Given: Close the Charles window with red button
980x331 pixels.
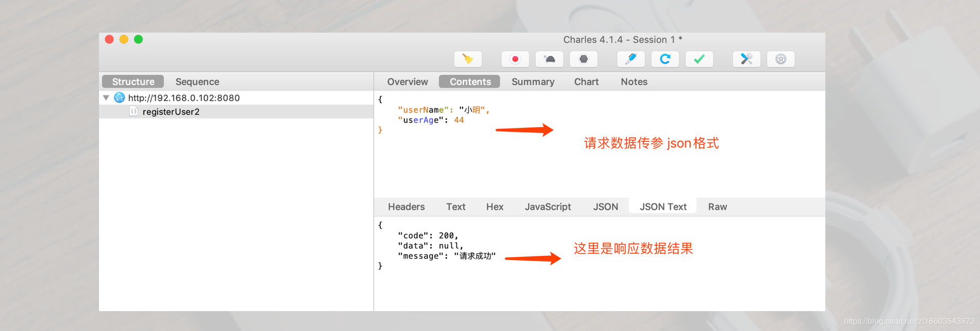Looking at the screenshot, I should (109, 39).
